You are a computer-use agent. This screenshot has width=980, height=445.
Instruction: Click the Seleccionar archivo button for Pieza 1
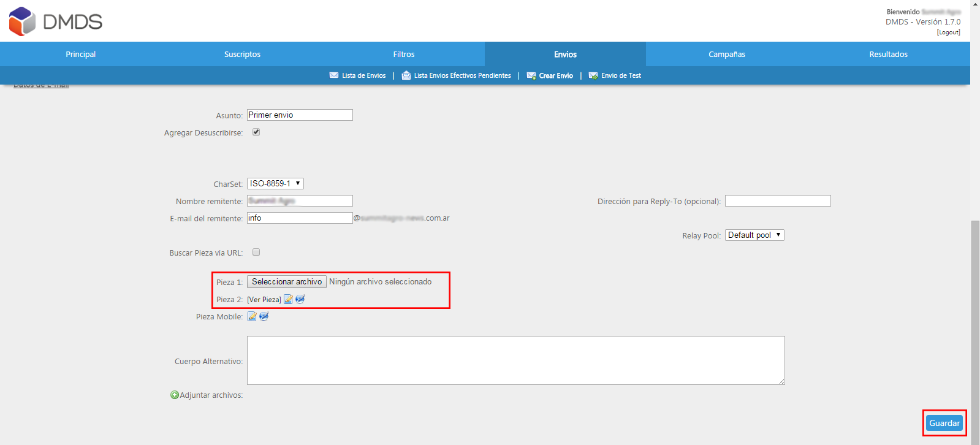pyautogui.click(x=287, y=281)
